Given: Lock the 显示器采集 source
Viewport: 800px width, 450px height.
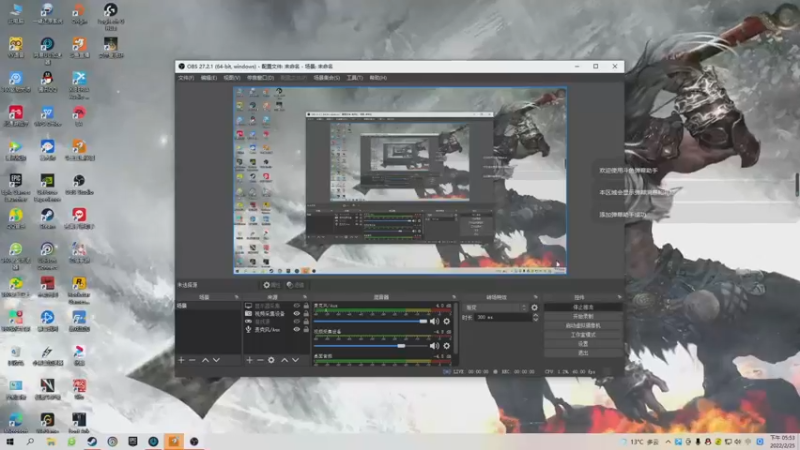Looking at the screenshot, I should point(306,306).
